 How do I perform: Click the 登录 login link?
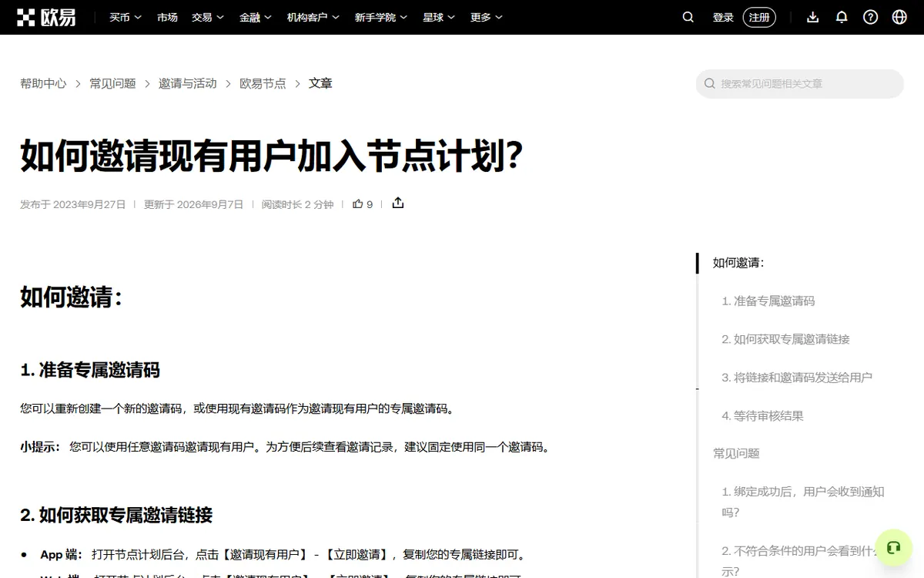(723, 17)
